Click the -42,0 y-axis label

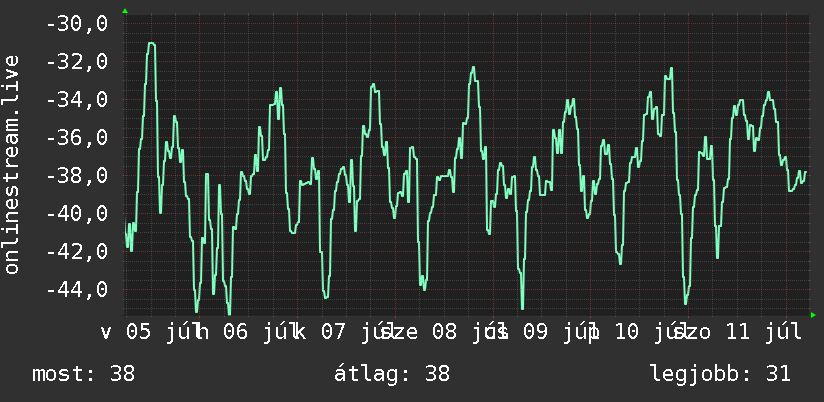77,252
